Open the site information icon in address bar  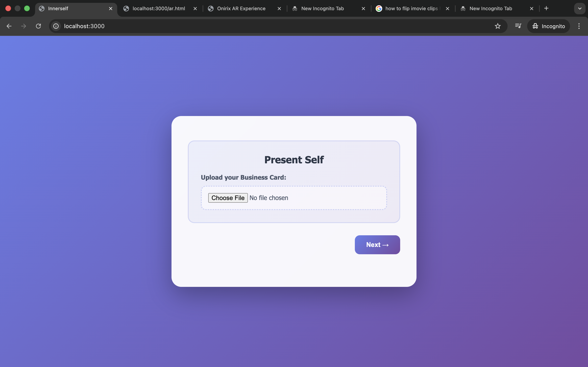pos(56,26)
